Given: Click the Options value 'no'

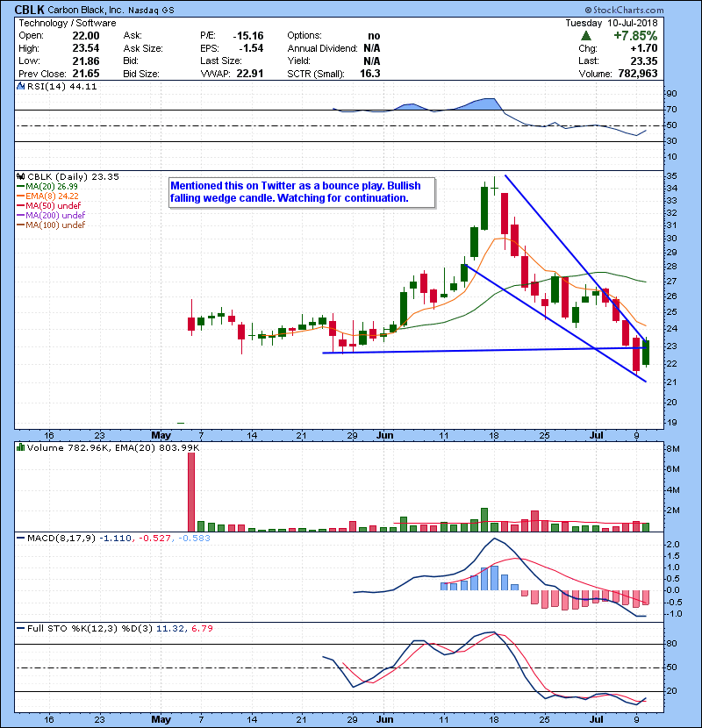Looking at the screenshot, I should pyautogui.click(x=374, y=36).
